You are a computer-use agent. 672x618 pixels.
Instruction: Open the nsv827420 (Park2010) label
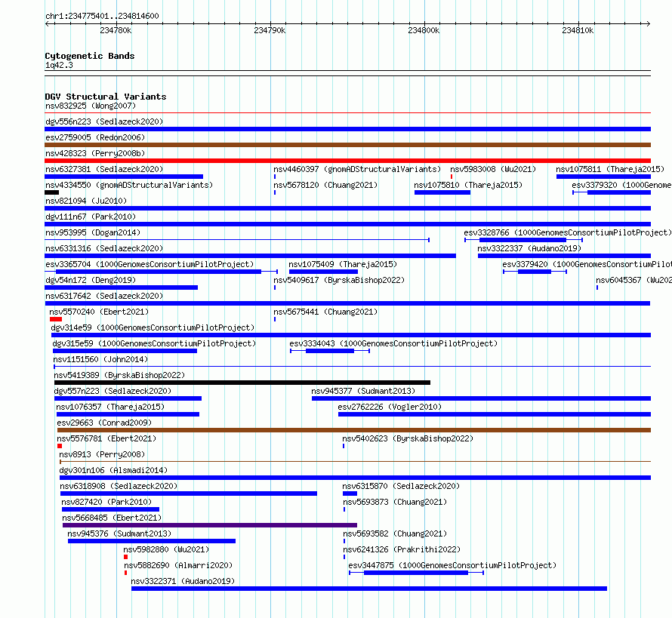[106, 502]
